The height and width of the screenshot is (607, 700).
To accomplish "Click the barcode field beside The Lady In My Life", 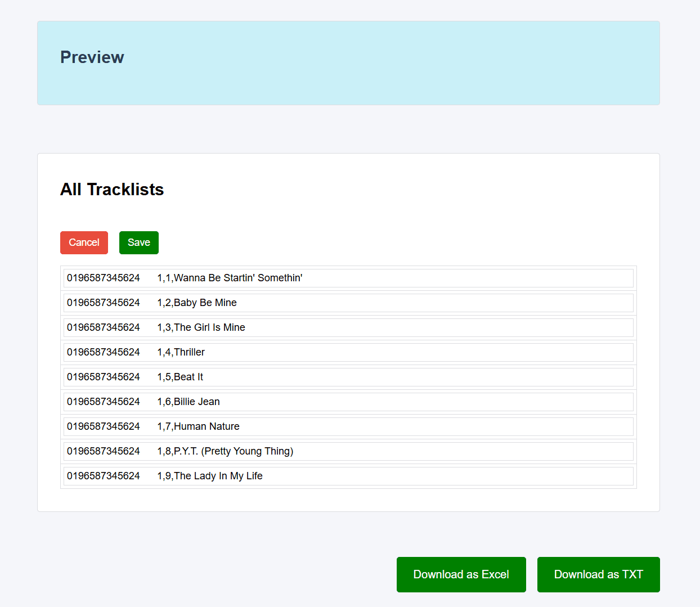I will (x=103, y=476).
